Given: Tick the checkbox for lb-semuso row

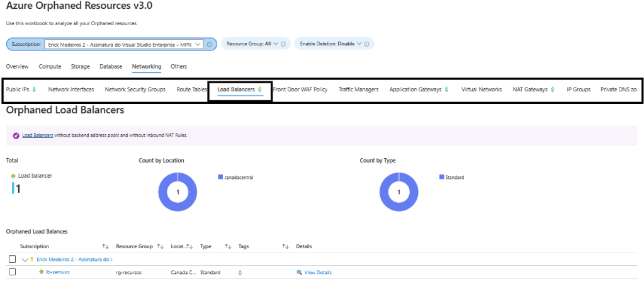Looking at the screenshot, I should tap(13, 272).
